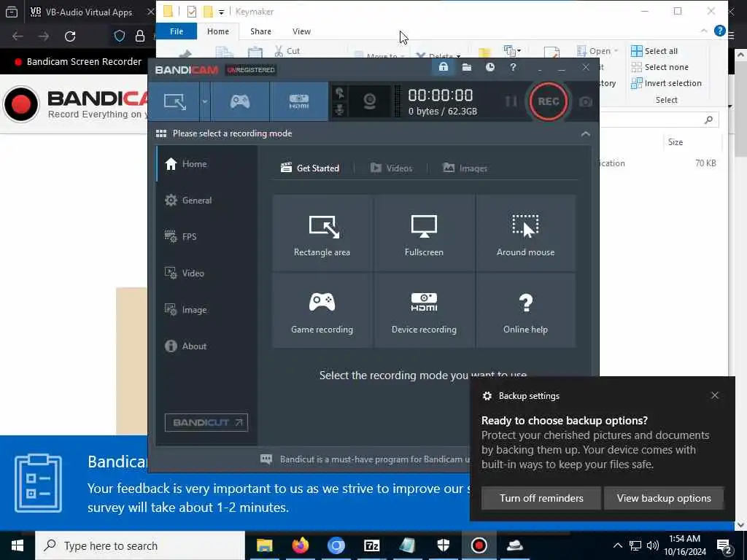Click Select none in Explorer ribbon
Viewport: 747px width, 560px height.
(x=659, y=67)
